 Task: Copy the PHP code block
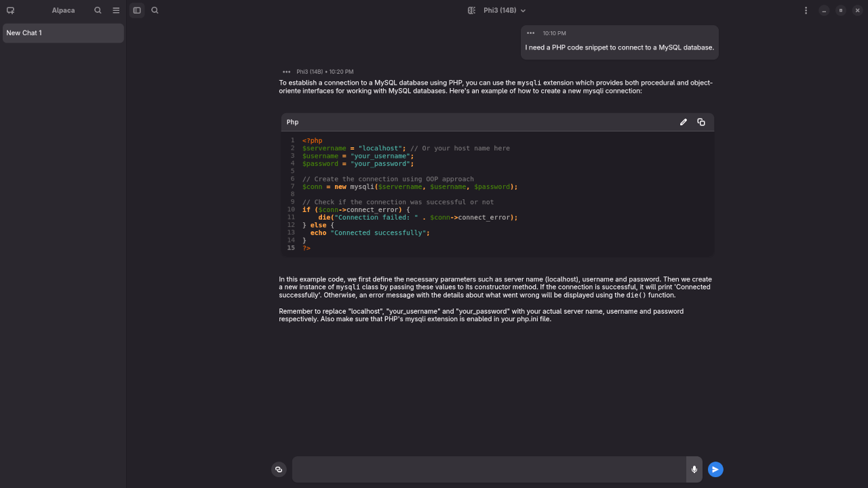701,122
